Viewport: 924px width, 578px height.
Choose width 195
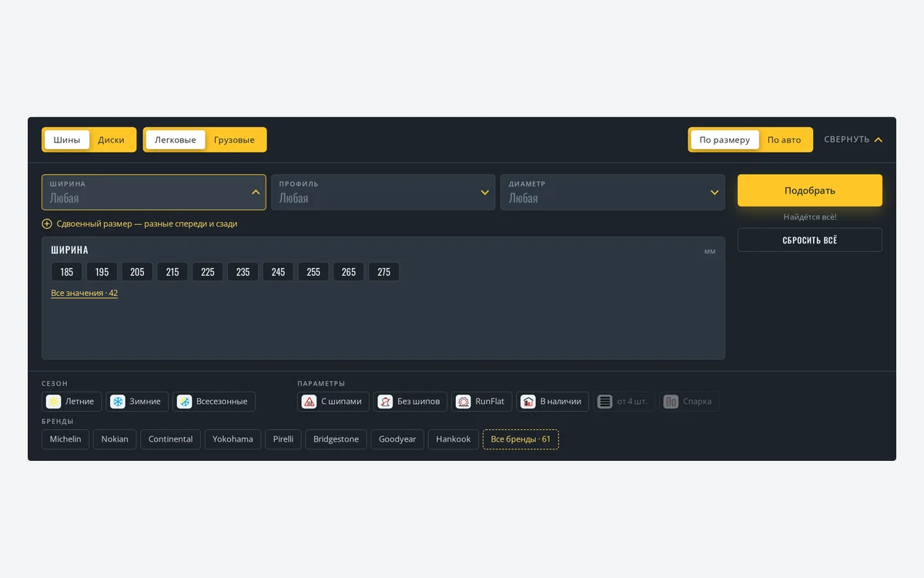pos(102,272)
